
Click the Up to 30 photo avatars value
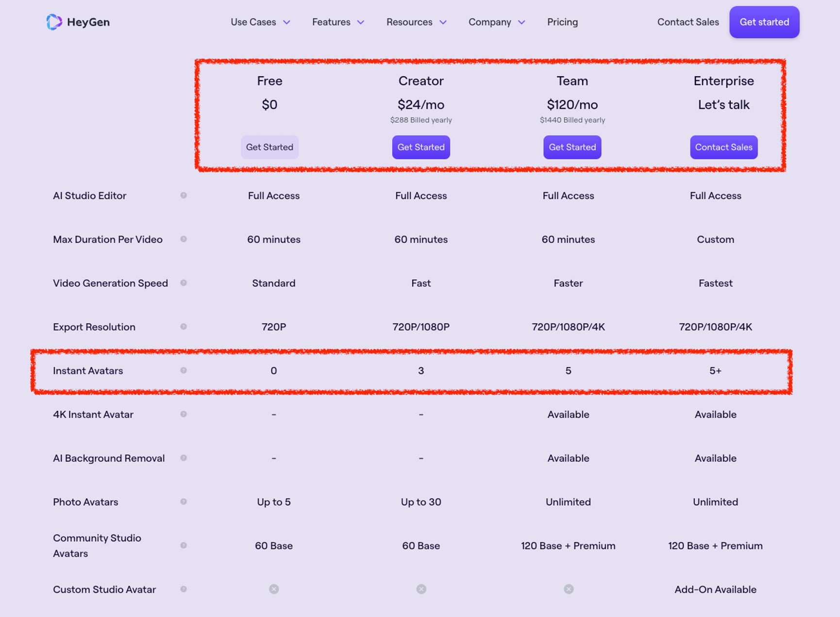click(421, 501)
